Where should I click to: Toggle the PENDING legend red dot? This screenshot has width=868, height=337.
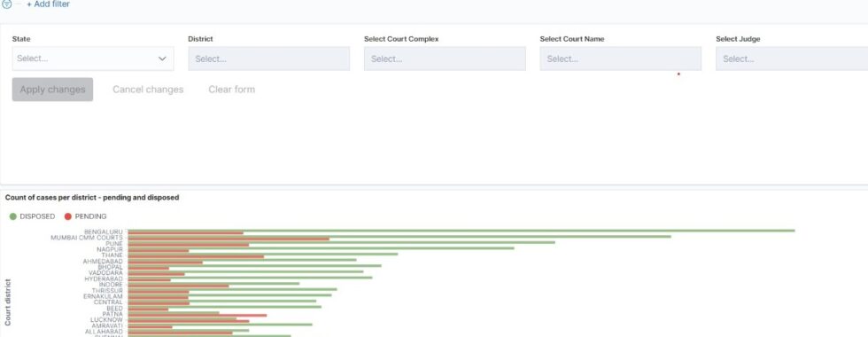pyautogui.click(x=68, y=216)
